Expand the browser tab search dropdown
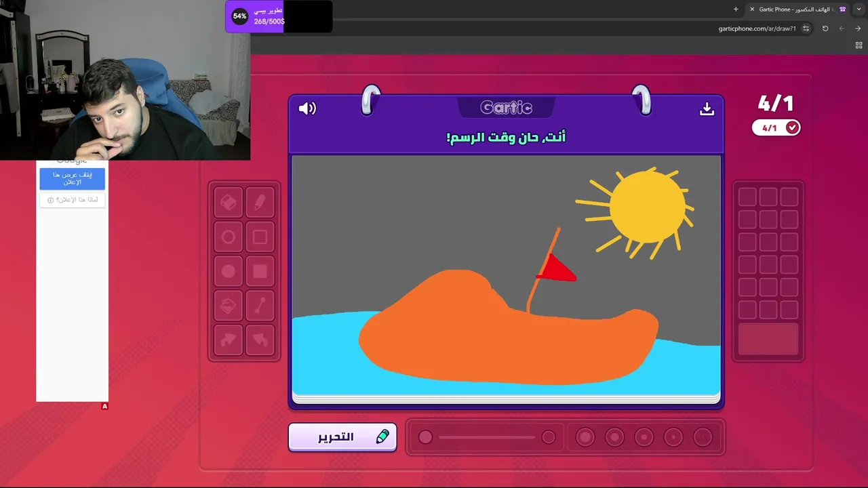The height and width of the screenshot is (488, 868). [x=859, y=9]
